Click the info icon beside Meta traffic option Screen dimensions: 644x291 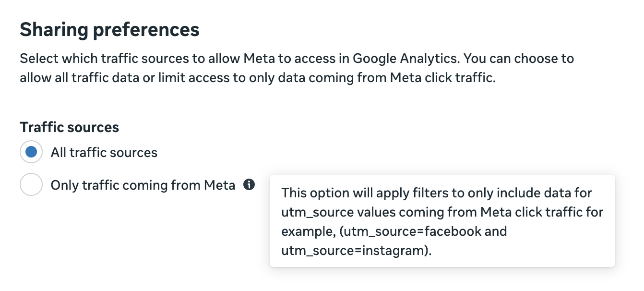pyautogui.click(x=249, y=184)
